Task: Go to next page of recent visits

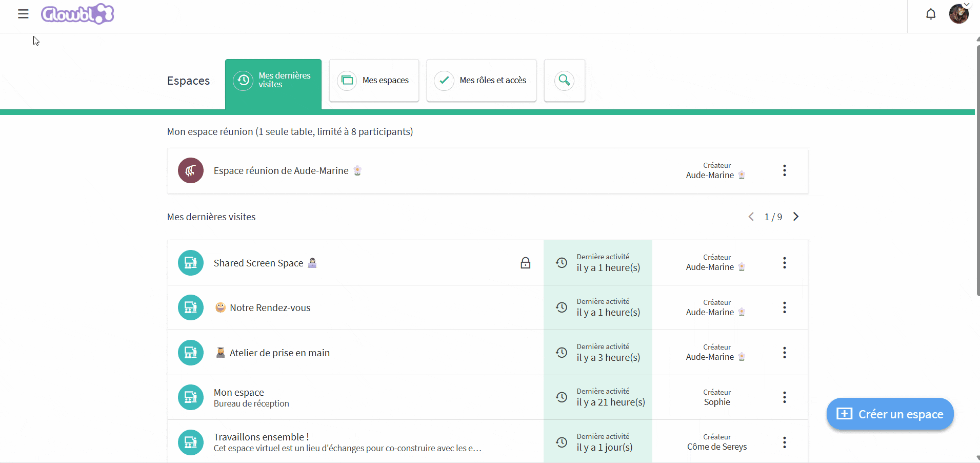Action: 796,217
